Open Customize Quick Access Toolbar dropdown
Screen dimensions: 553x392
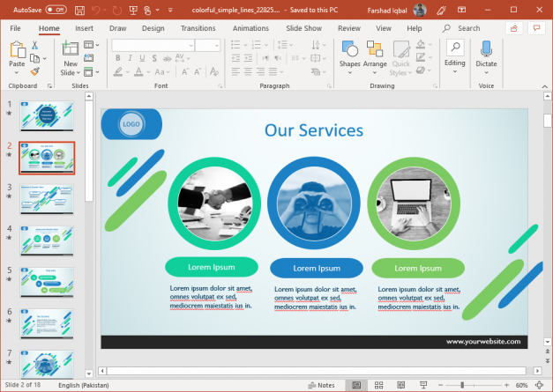(x=170, y=11)
